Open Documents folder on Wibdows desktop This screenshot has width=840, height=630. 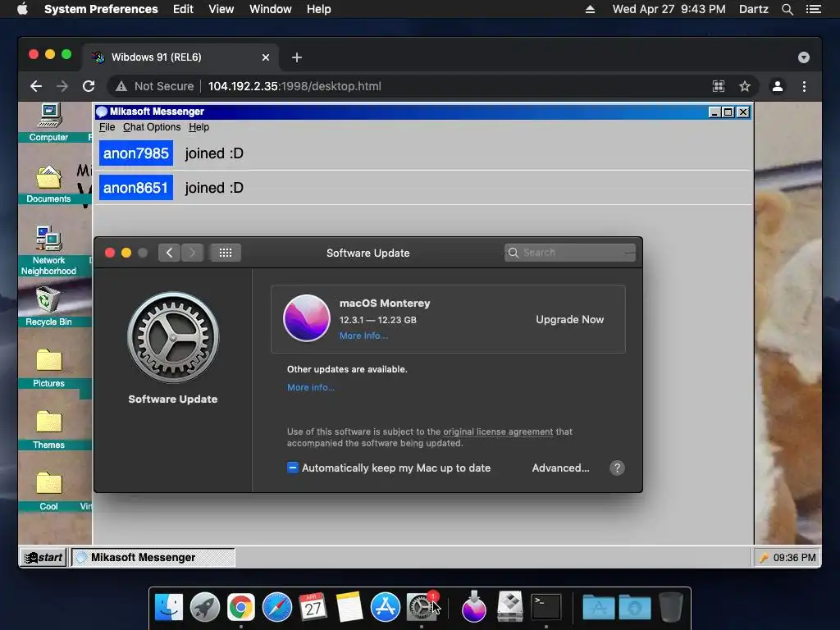48,185
